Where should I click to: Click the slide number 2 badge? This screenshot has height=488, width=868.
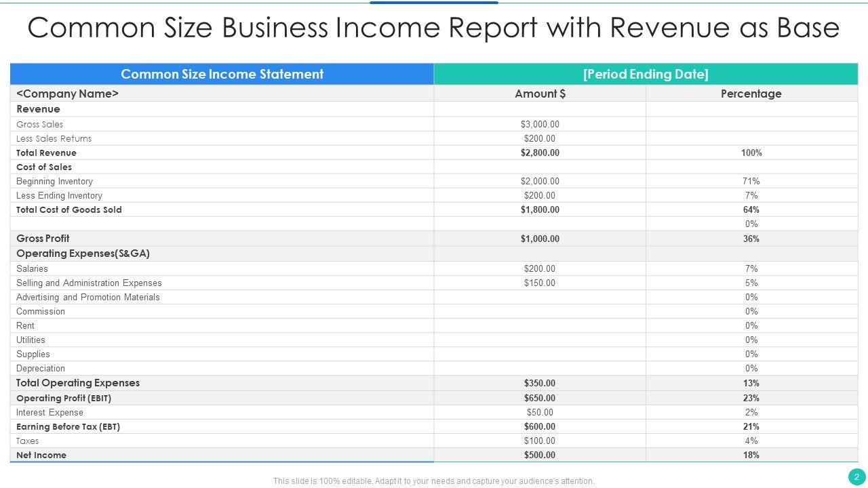[x=856, y=476]
